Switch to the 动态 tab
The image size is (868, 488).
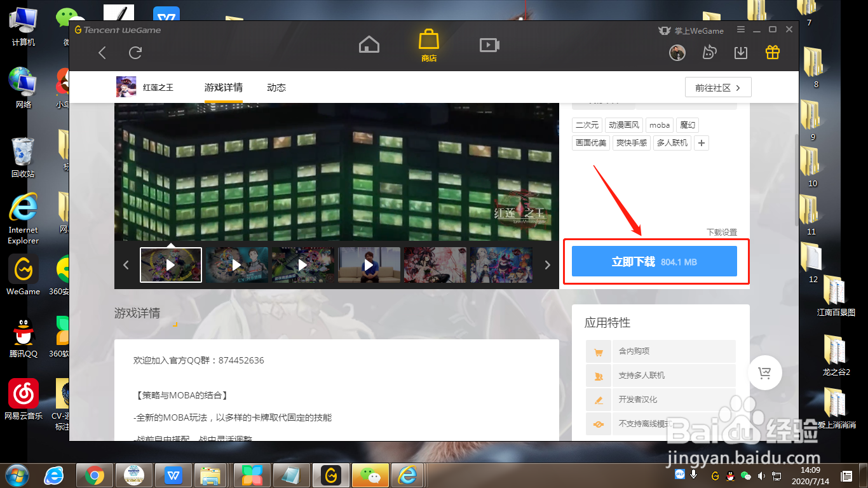tap(276, 88)
